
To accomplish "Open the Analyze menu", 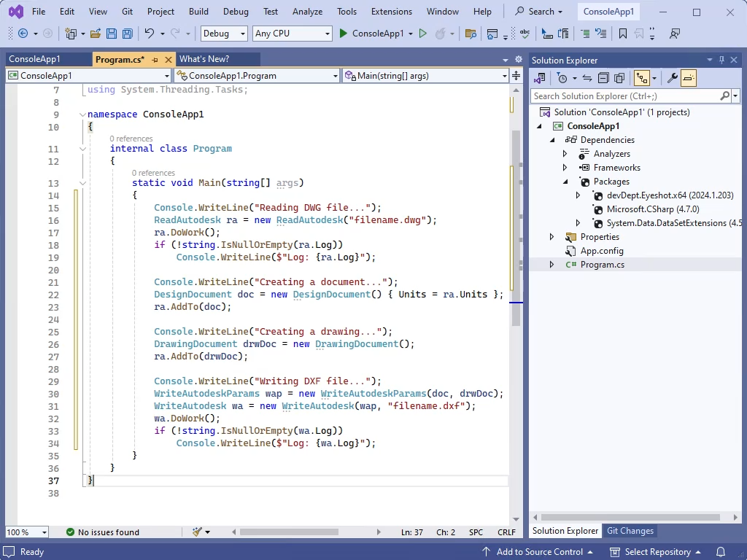I will coord(307,12).
